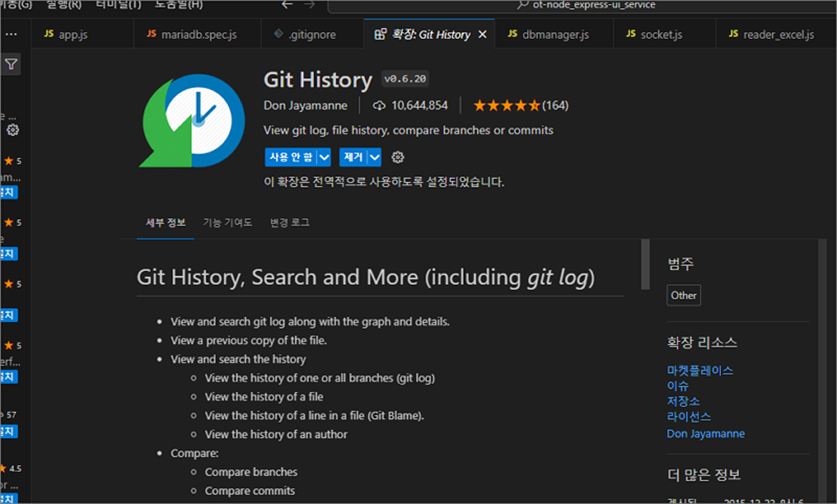Open the sidebar more actions ellipsis

click(x=11, y=34)
